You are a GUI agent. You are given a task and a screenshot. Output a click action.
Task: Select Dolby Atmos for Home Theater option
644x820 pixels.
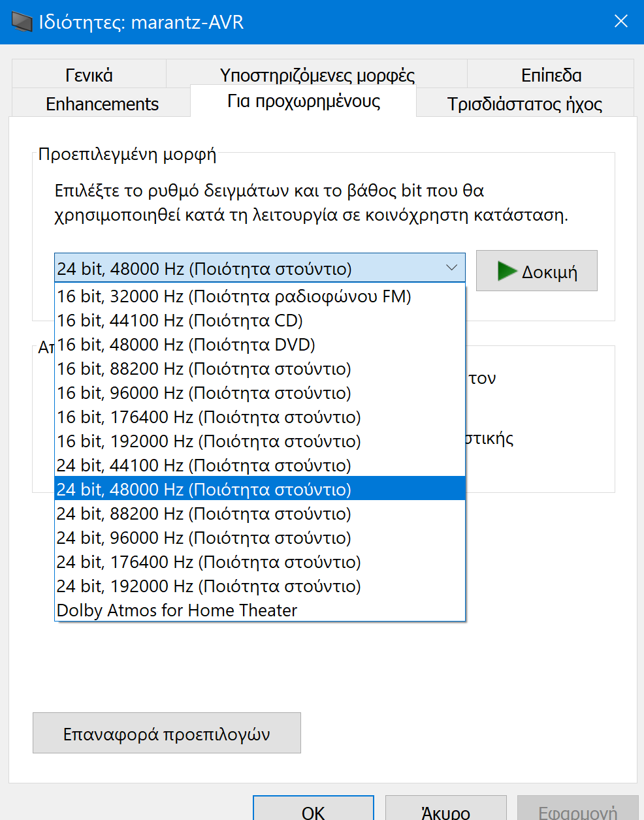pyautogui.click(x=176, y=610)
